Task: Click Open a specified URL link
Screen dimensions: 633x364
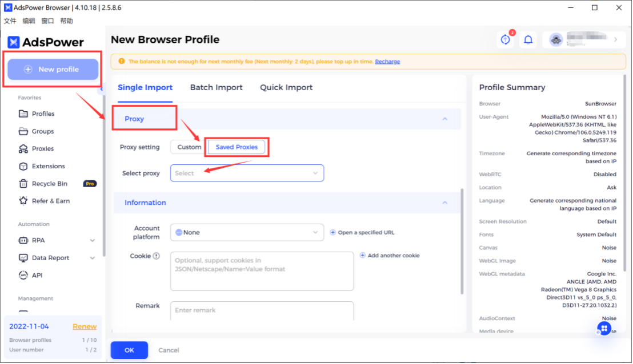Action: coord(366,233)
